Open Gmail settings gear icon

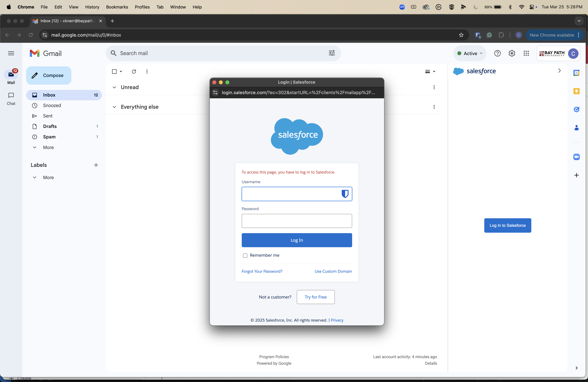(x=512, y=53)
